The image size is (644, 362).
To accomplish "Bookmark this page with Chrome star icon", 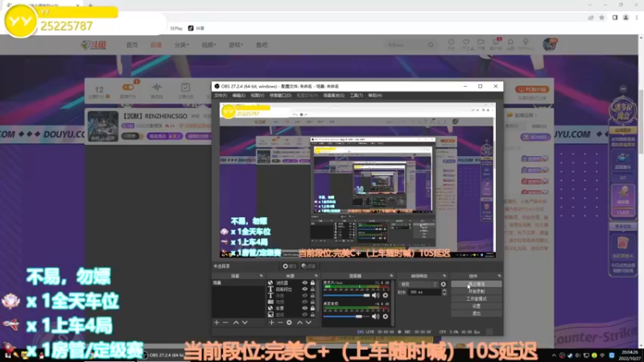I will [x=601, y=18].
